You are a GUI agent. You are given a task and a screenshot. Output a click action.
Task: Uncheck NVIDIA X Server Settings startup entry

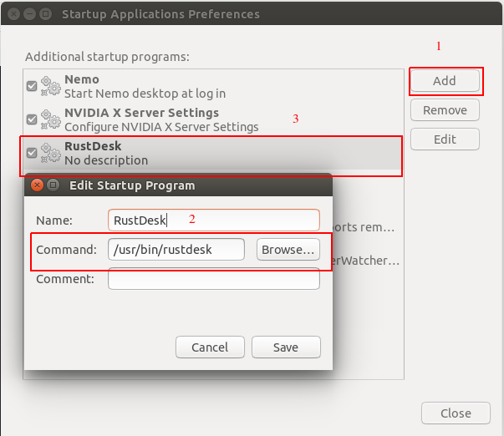(x=32, y=119)
